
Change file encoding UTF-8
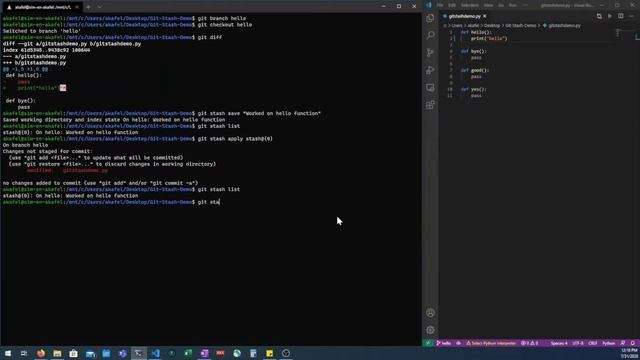point(578,343)
